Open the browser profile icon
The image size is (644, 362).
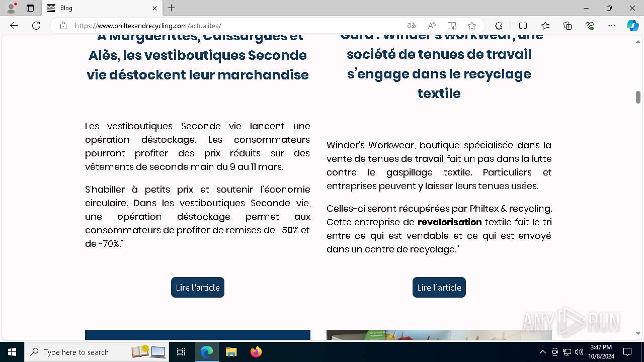[11, 8]
